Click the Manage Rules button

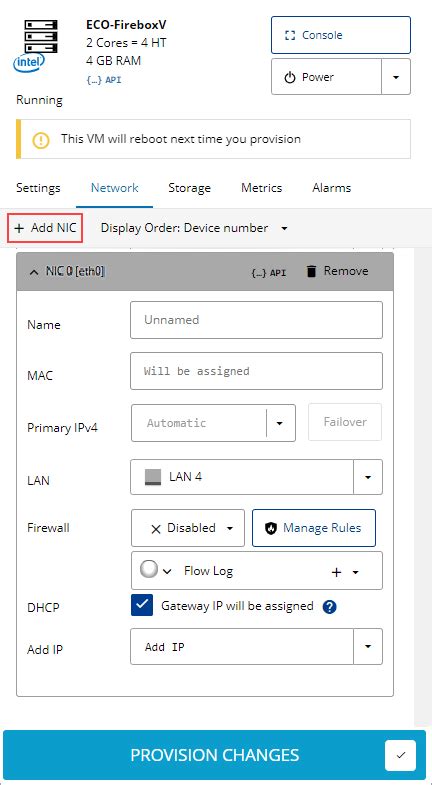coord(314,528)
